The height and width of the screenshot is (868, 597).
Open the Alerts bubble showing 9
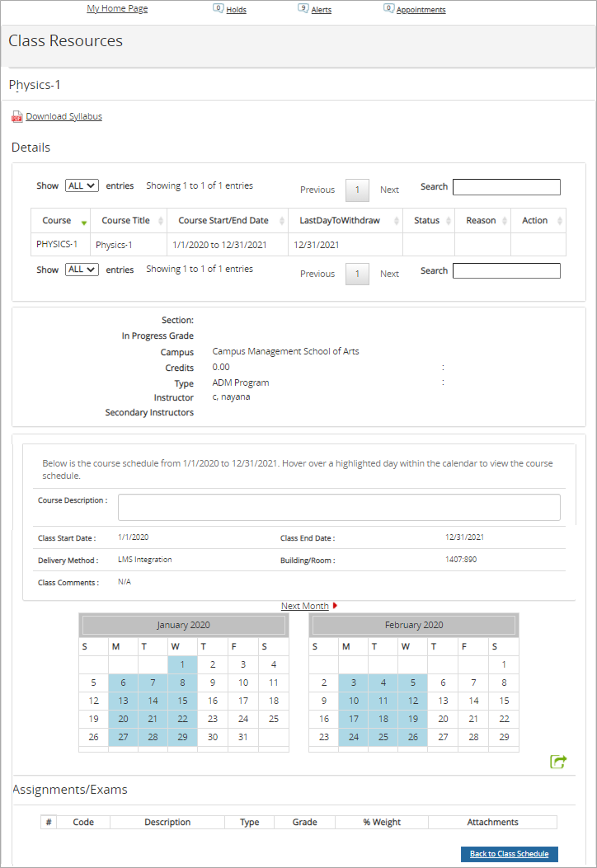(x=304, y=8)
